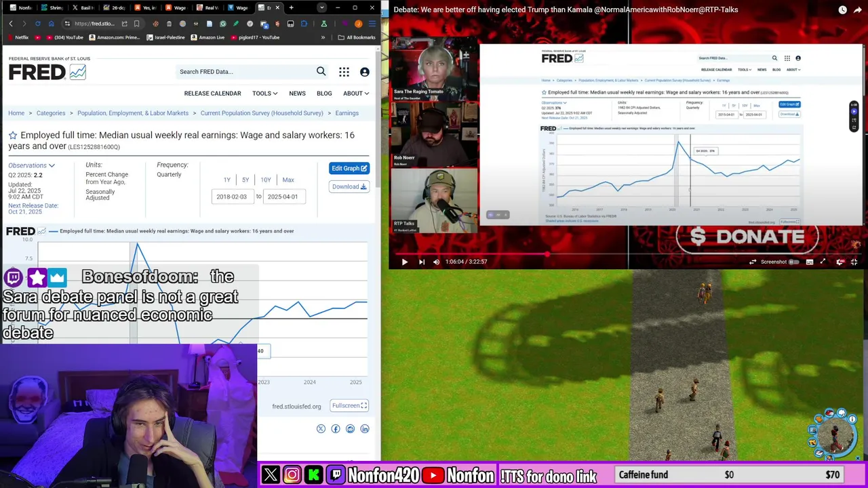Open the ABOUT dropdown menu
This screenshot has height=488, width=868.
(x=356, y=94)
